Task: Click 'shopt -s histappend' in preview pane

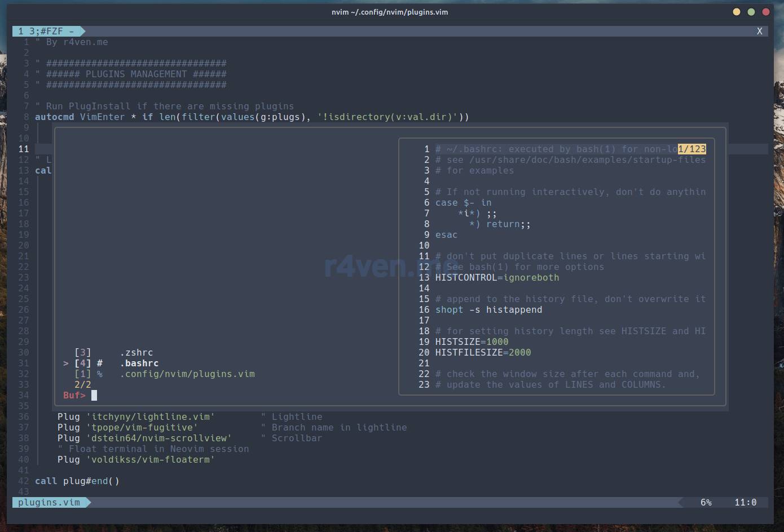Action: tap(488, 310)
